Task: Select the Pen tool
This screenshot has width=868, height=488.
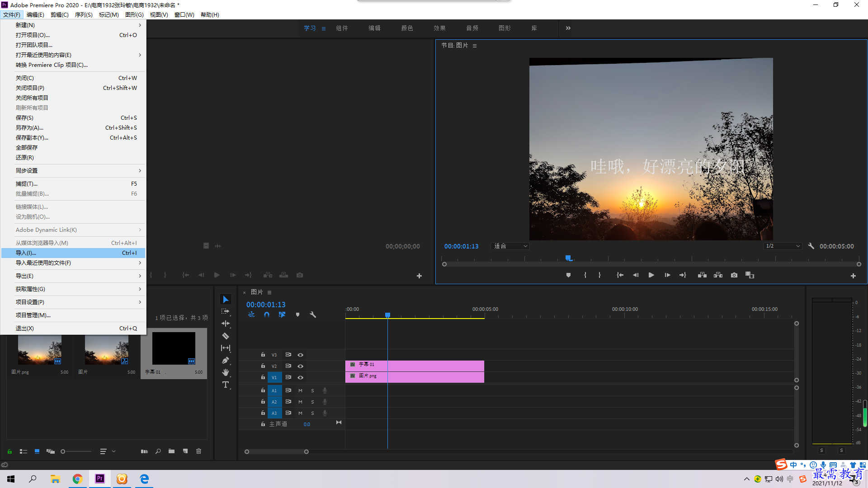Action: (226, 360)
